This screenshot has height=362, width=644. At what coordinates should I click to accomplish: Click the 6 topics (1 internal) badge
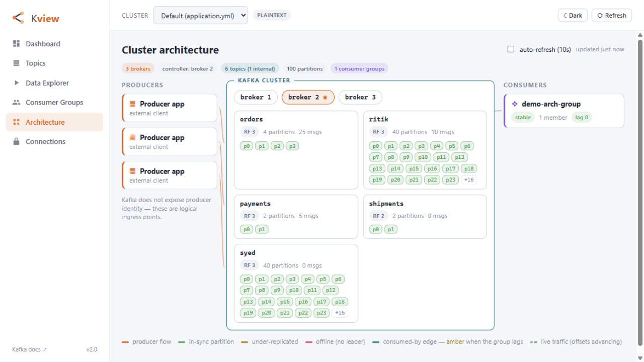tap(250, 69)
